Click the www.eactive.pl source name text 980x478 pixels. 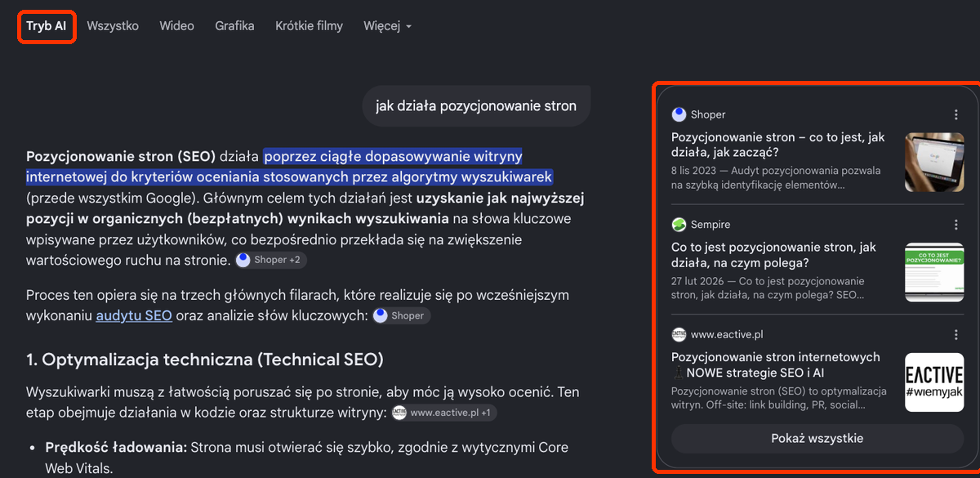coord(727,334)
